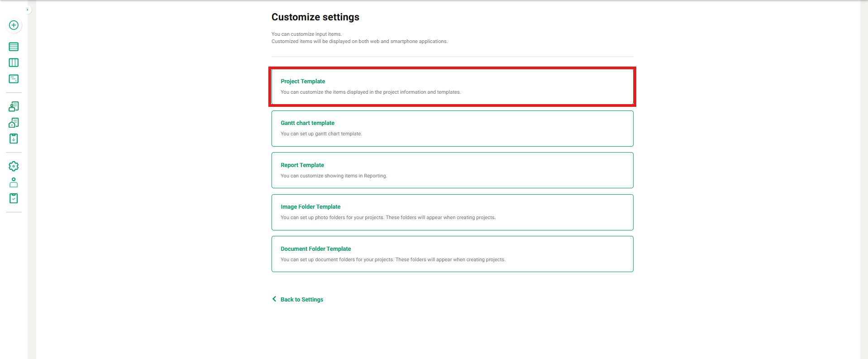Click the left chevron beside Back to Settings
The width and height of the screenshot is (868, 359).
[274, 299]
